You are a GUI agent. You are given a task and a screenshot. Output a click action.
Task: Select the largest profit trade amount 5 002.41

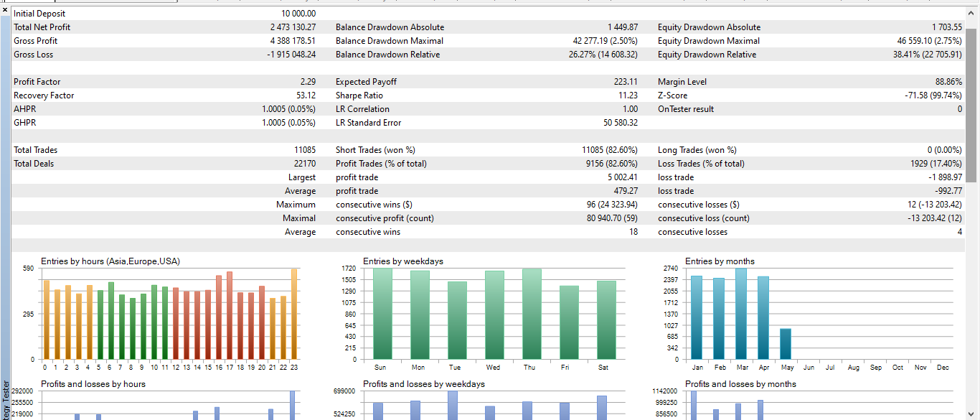pos(623,177)
